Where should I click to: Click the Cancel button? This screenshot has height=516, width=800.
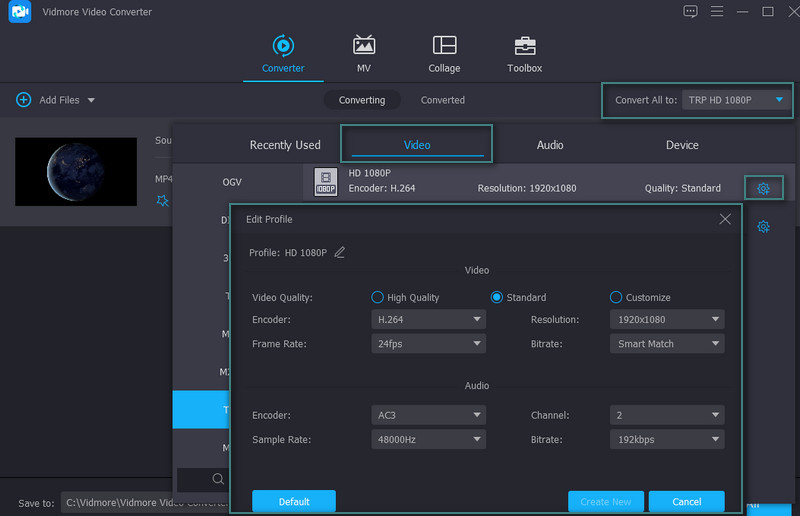686,501
